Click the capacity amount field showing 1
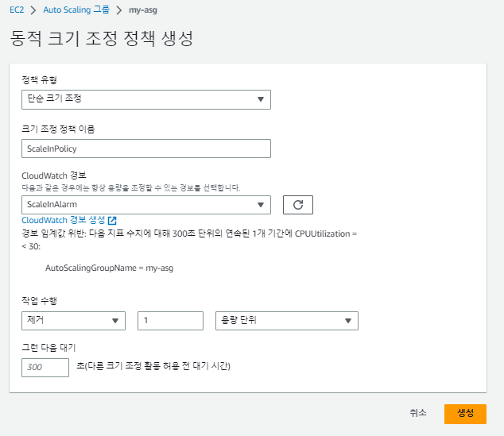This screenshot has height=436, width=504. 170,321
